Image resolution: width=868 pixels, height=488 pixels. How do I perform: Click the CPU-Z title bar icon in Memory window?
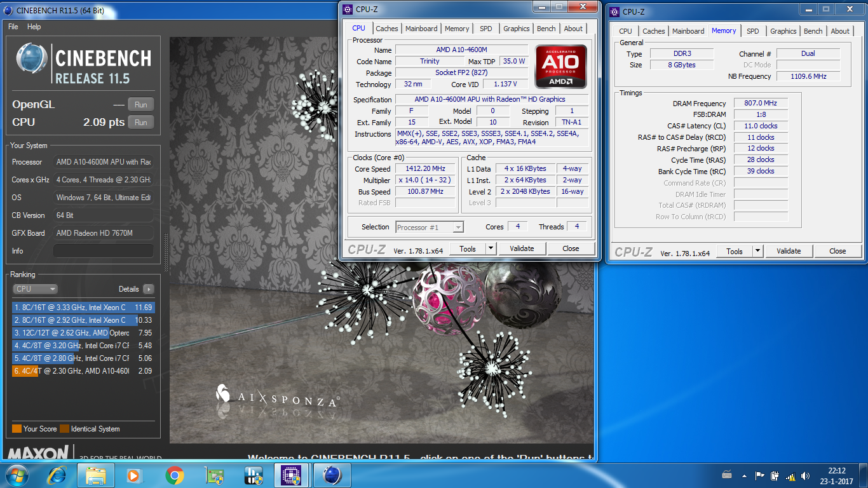point(614,11)
